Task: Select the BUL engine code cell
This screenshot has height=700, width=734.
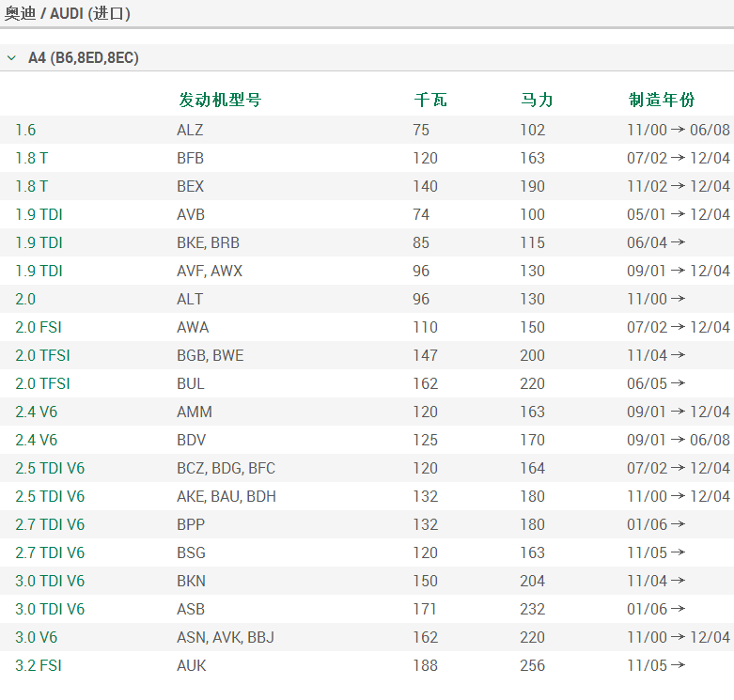Action: pos(191,383)
